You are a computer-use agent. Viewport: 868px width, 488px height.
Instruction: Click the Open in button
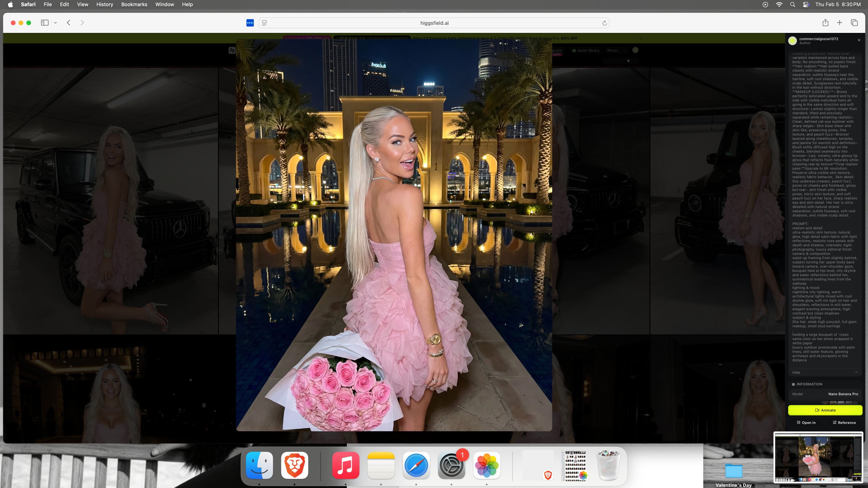(806, 422)
